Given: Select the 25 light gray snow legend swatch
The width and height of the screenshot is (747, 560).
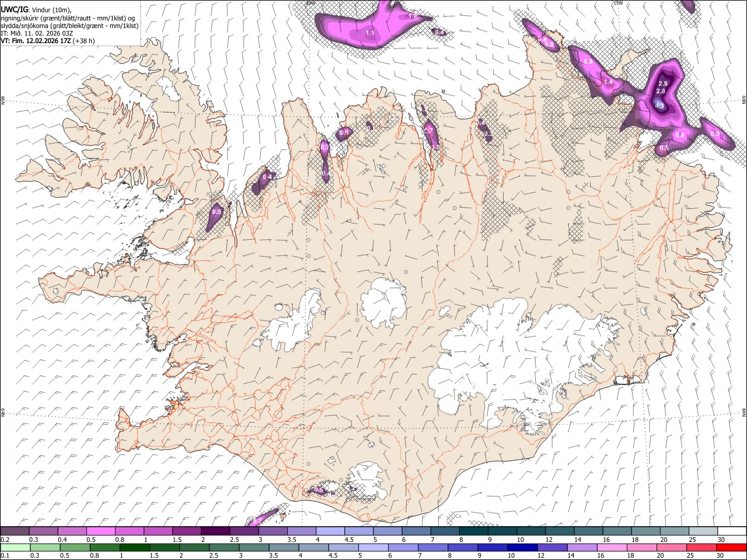Looking at the screenshot, I should tap(702, 531).
